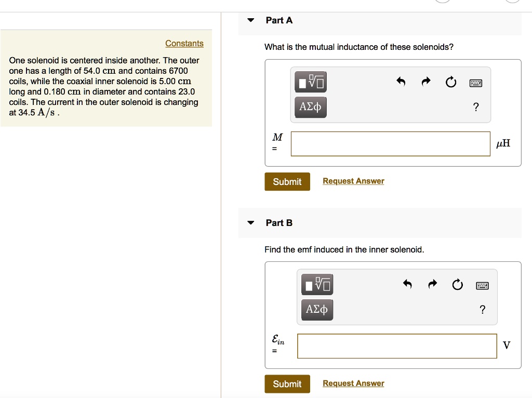Open Greek symbols palette in Part A
532x398 pixels.
pos(311,108)
